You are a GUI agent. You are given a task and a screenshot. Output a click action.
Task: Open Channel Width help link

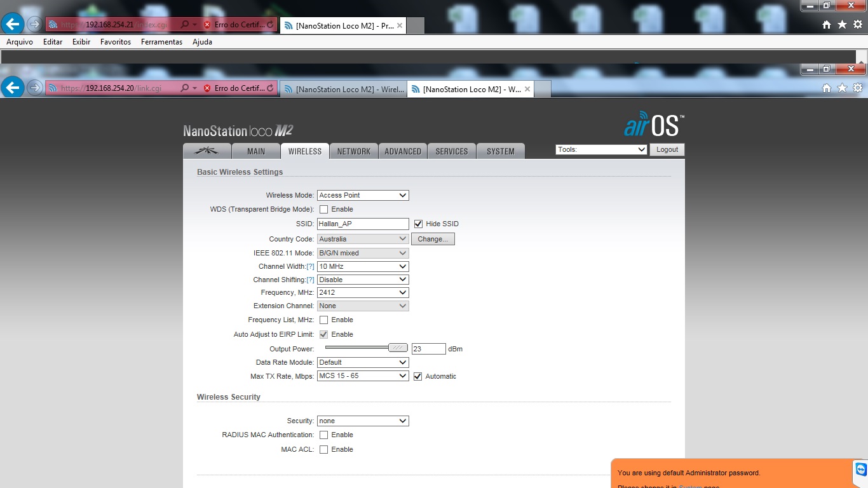point(311,267)
